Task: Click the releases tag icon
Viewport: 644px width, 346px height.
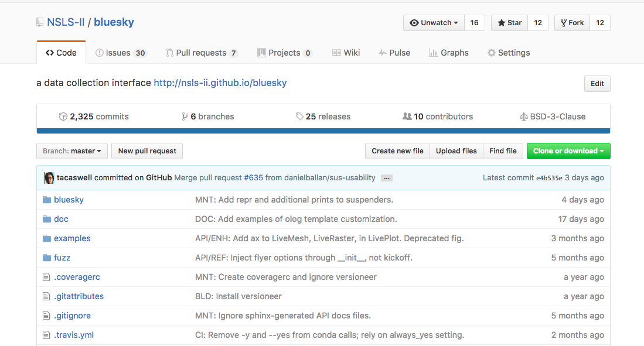Action: pos(299,117)
